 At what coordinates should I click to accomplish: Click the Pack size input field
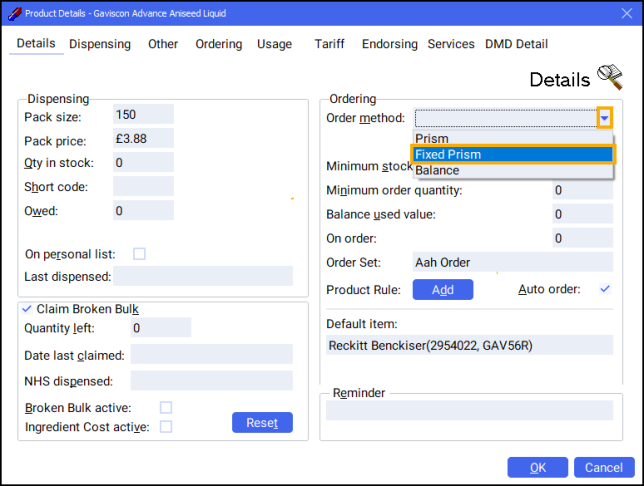[144, 115]
